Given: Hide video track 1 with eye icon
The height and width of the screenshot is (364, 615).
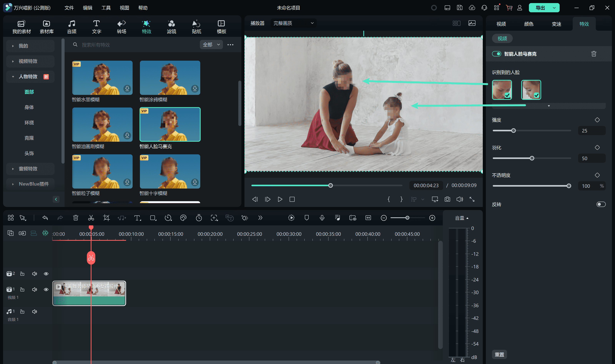Looking at the screenshot, I should (x=46, y=290).
